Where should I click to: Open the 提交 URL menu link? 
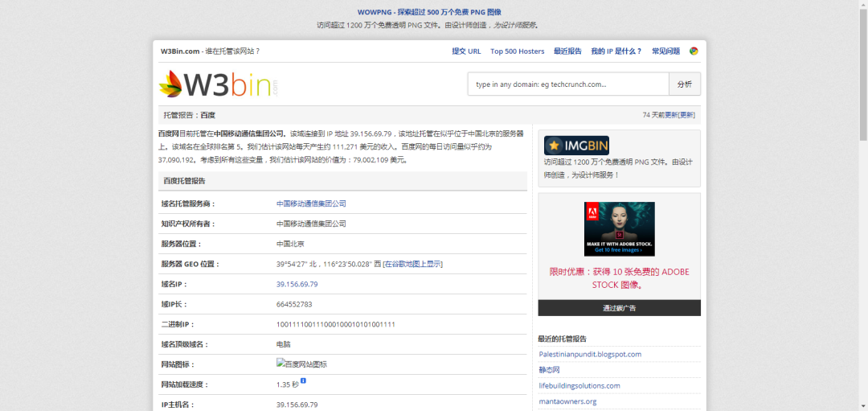(x=467, y=51)
